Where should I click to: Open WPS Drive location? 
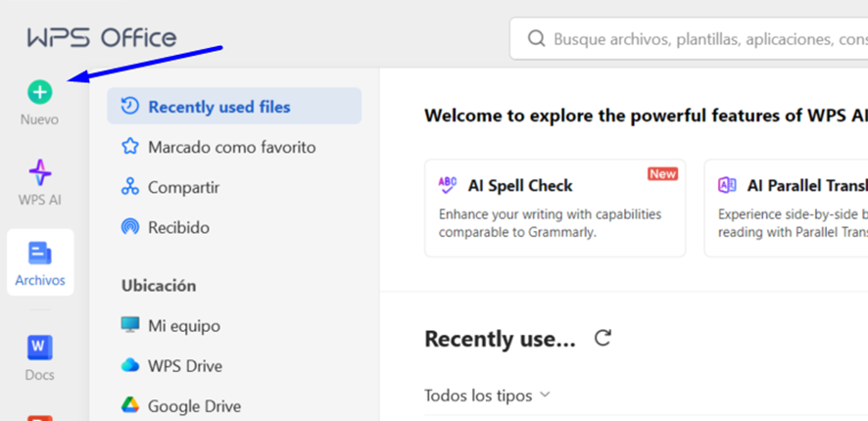(184, 365)
